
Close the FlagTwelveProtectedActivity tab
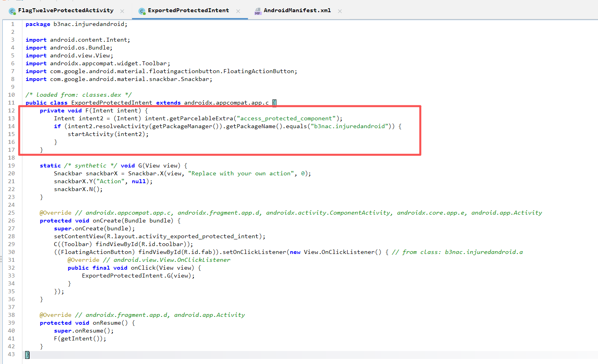coord(122,11)
